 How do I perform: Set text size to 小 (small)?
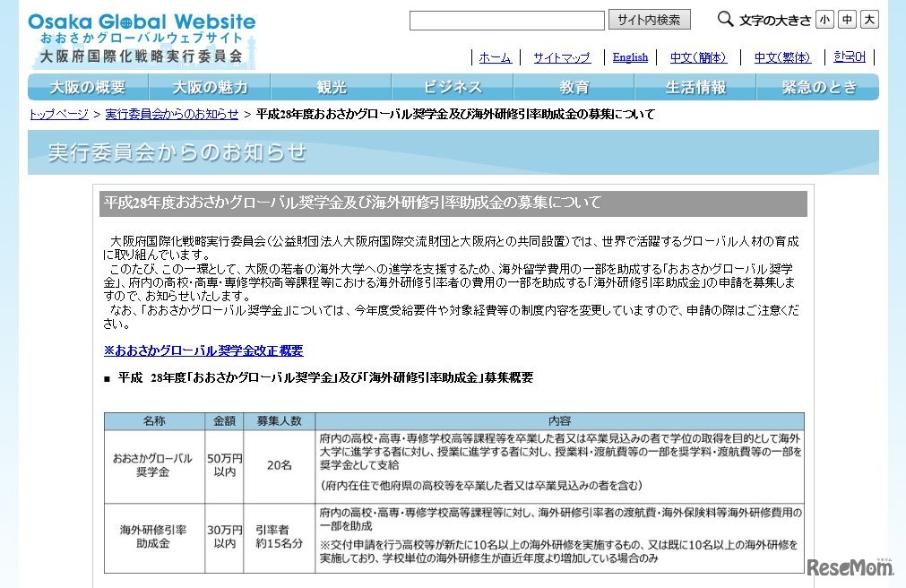[x=824, y=18]
